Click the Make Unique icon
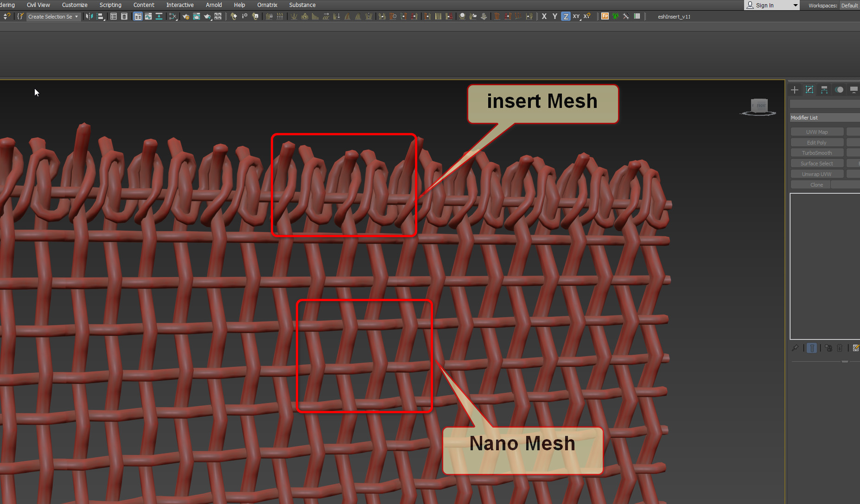Image resolution: width=860 pixels, height=504 pixels. 828,348
